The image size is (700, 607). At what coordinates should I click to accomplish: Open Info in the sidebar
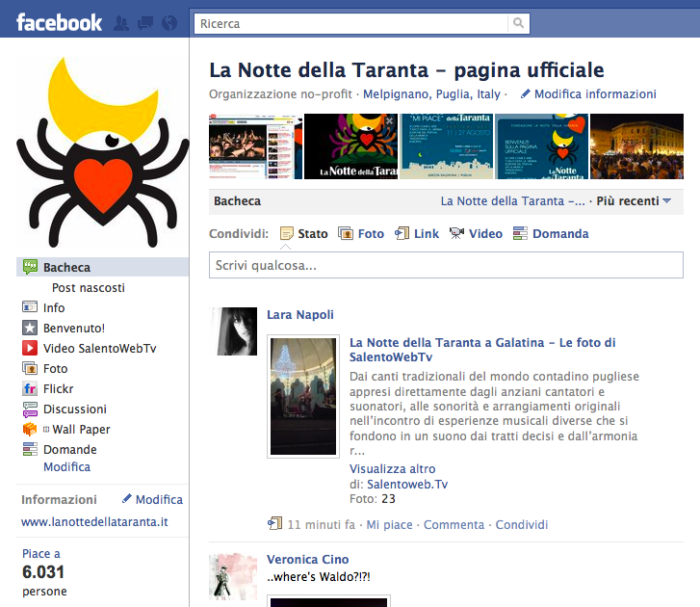click(54, 308)
